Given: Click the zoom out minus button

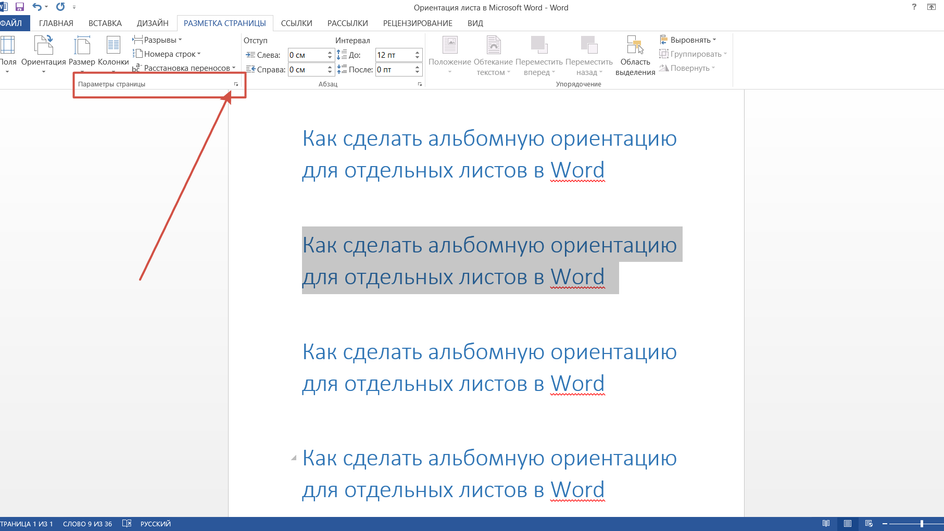Looking at the screenshot, I should 885,524.
